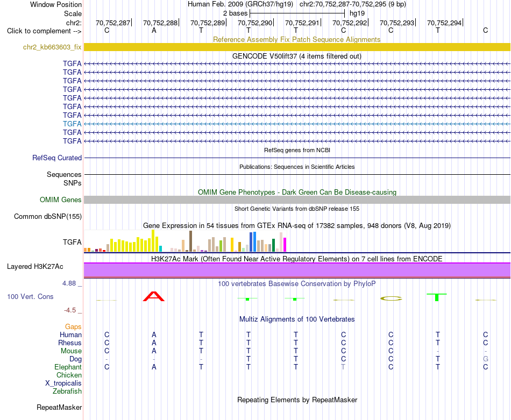Click position label 70,752,290 on ruler

(255, 23)
